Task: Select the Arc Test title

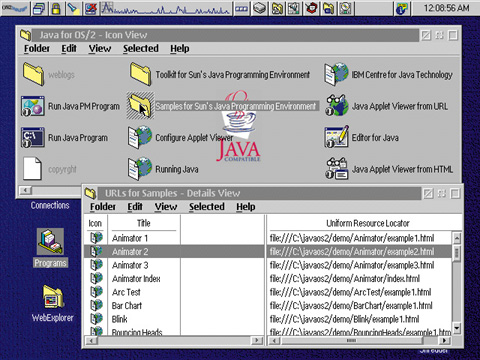Action: [126, 292]
